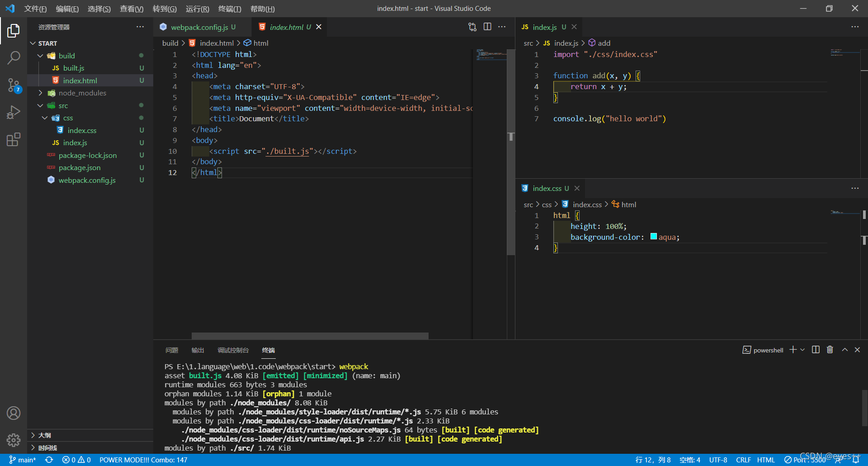The width and height of the screenshot is (868, 466).
Task: Switch to the Debug Console panel tab
Action: (233, 350)
